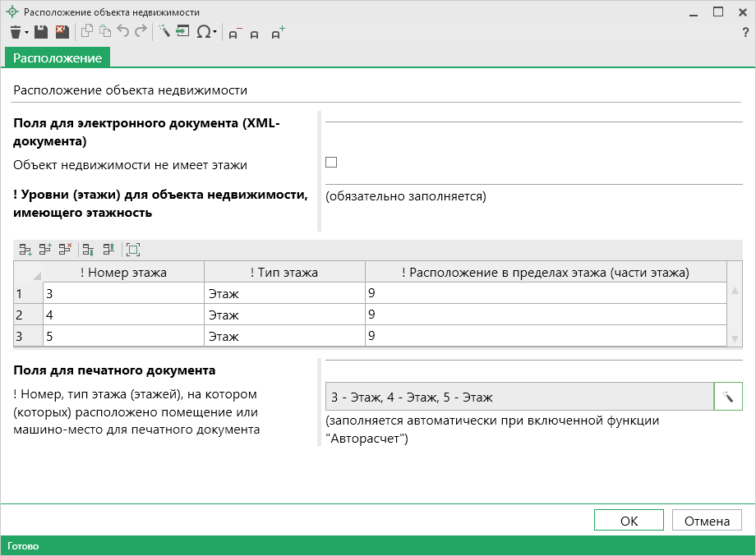756x556 pixels.
Task: Open the Omega special symbols dropdown
Action: pyautogui.click(x=215, y=33)
